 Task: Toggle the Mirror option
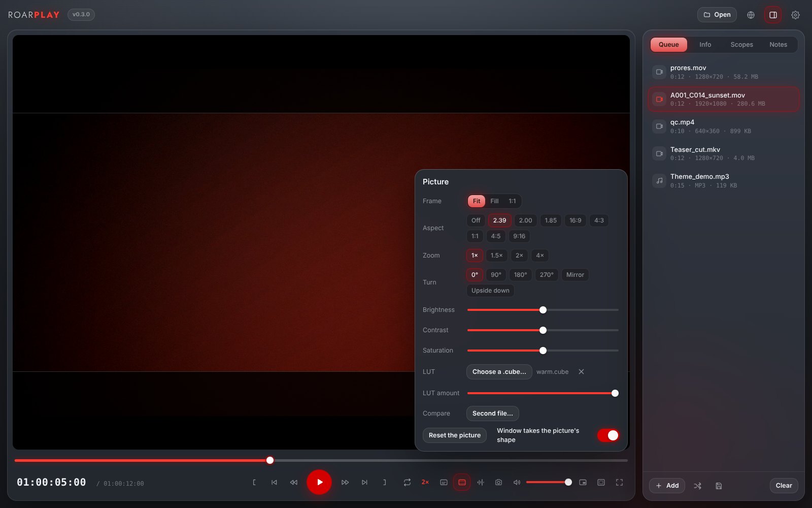tap(575, 275)
